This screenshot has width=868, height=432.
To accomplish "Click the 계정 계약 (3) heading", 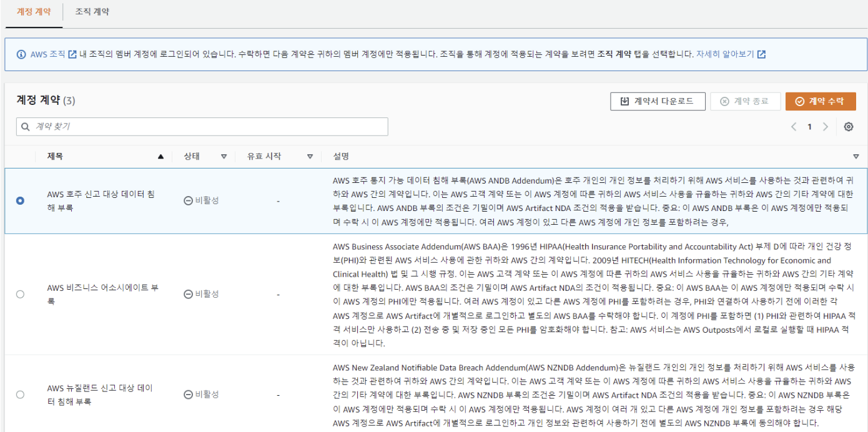I will [x=46, y=101].
